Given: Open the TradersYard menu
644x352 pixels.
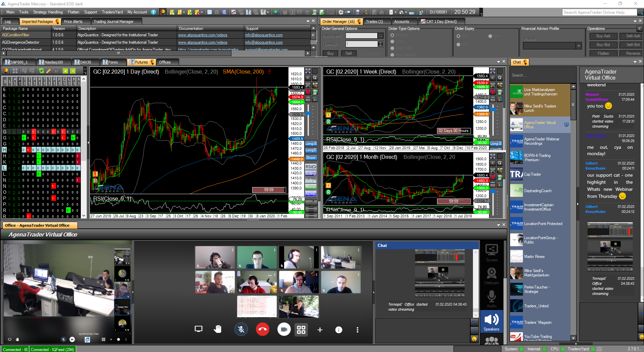Looking at the screenshot, I should point(112,12).
